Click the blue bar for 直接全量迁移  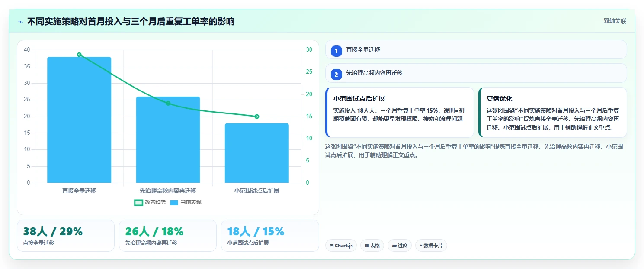coord(79,120)
